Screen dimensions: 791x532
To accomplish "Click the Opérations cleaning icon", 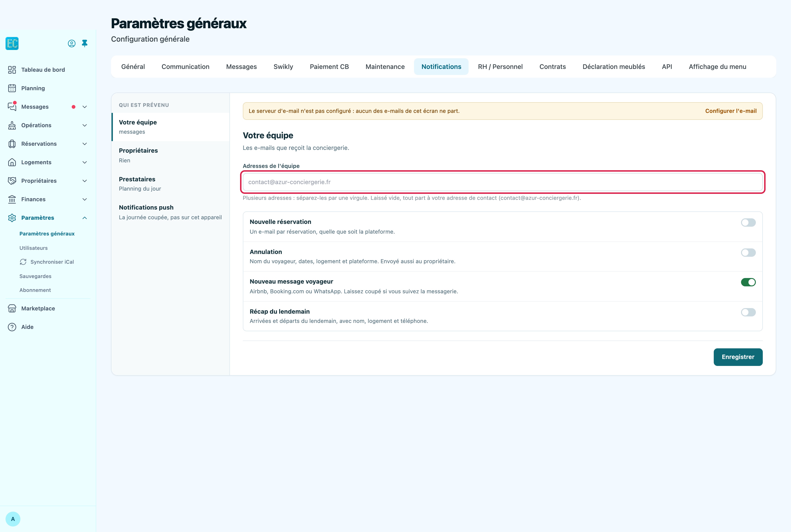I will pos(12,125).
